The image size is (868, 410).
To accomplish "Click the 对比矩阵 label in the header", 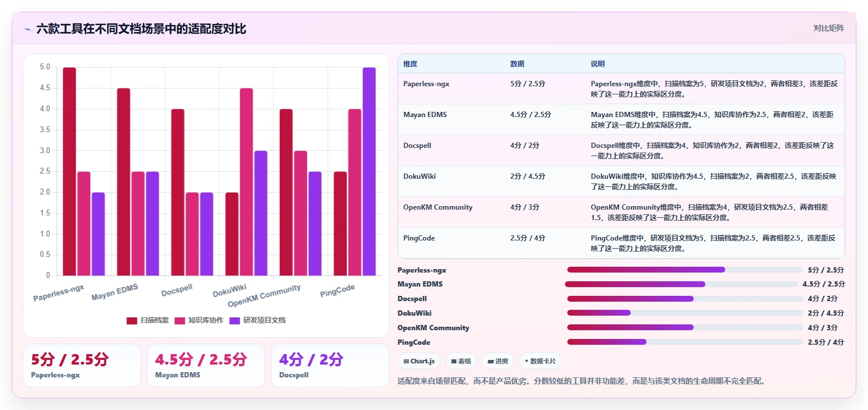I will (828, 28).
